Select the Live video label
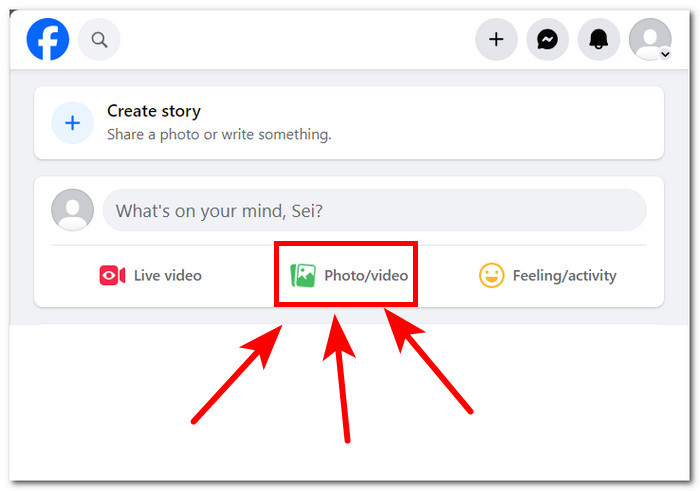 click(167, 276)
